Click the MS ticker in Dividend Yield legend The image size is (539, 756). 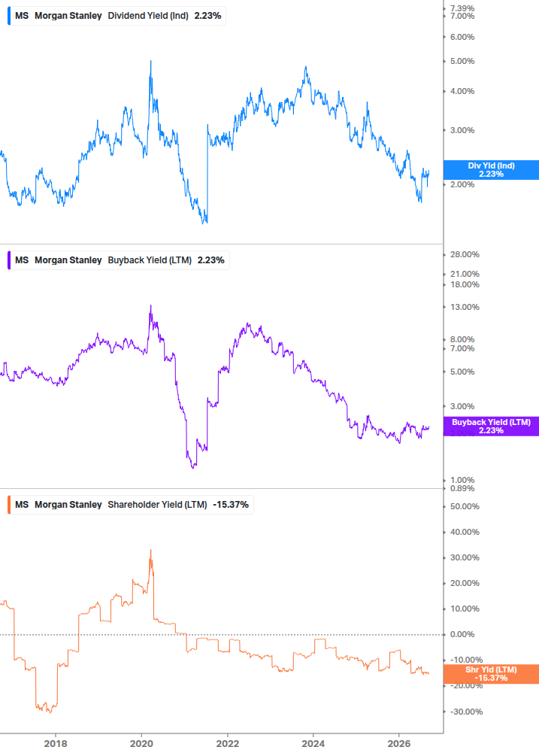coord(22,16)
